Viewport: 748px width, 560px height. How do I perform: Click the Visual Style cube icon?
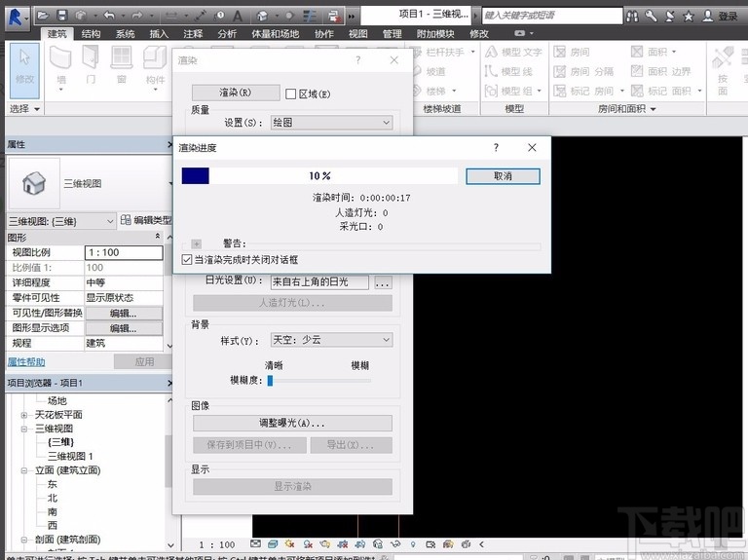pyautogui.click(x=273, y=543)
